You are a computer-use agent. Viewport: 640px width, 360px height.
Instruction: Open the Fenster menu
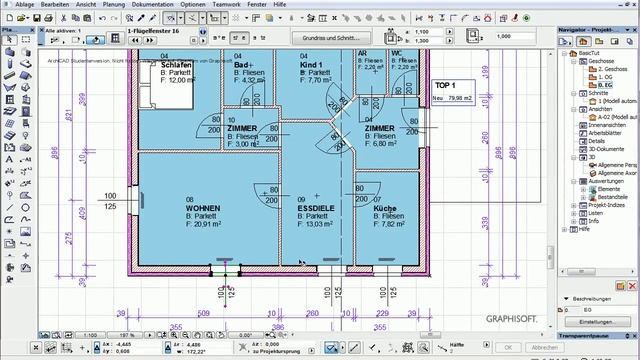click(x=257, y=4)
